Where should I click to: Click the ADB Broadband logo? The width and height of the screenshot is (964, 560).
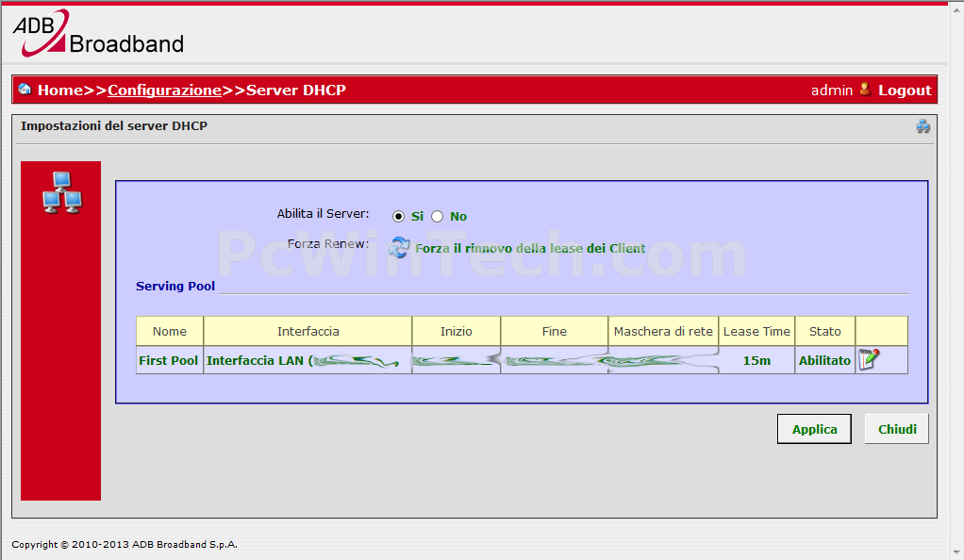coord(98,34)
